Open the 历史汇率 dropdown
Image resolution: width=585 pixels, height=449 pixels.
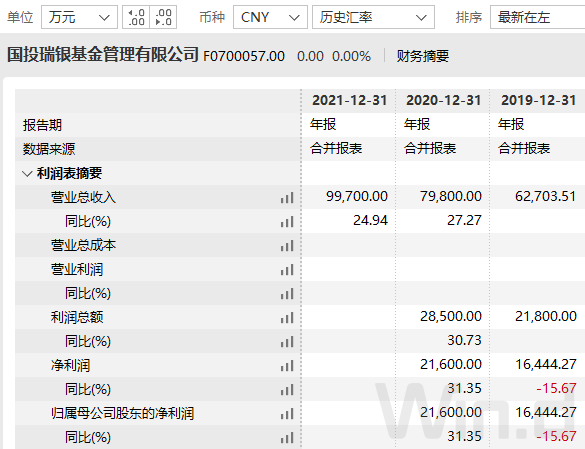pos(373,17)
